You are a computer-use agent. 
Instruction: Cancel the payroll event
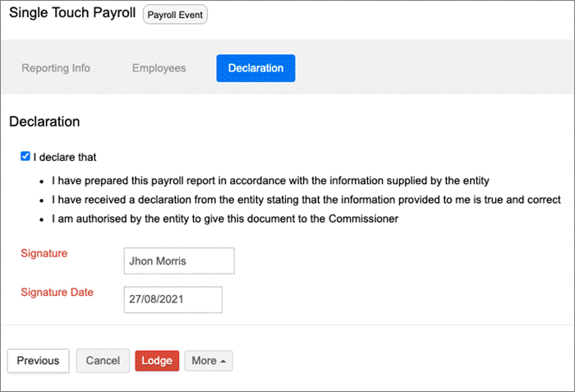pyautogui.click(x=103, y=361)
